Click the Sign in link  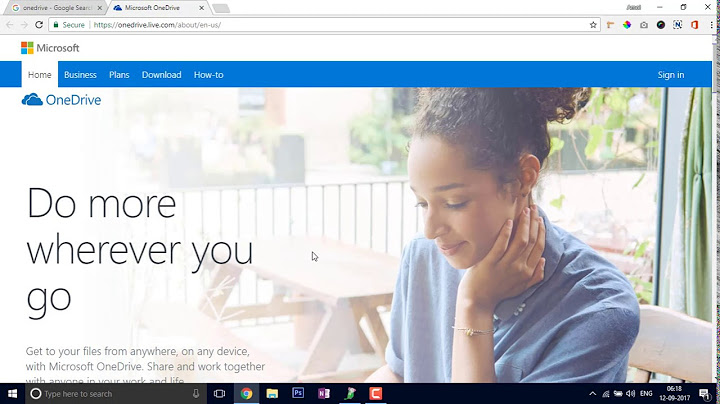click(670, 75)
